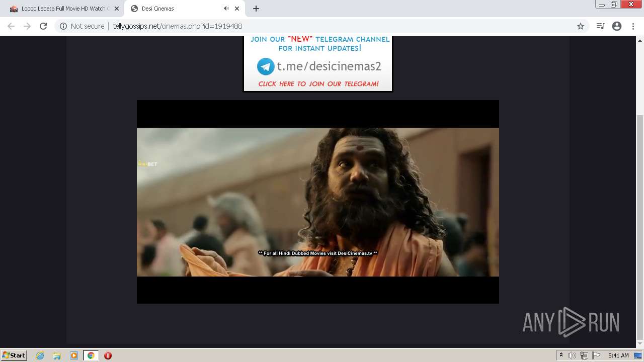644x362 pixels.
Task: Open Chrome three-dot menu
Action: coord(633,26)
